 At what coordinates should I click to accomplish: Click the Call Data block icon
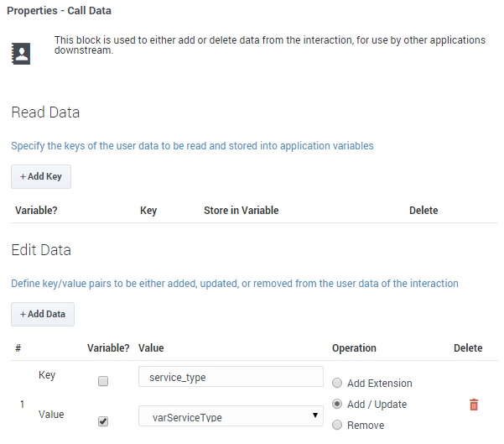[x=23, y=53]
